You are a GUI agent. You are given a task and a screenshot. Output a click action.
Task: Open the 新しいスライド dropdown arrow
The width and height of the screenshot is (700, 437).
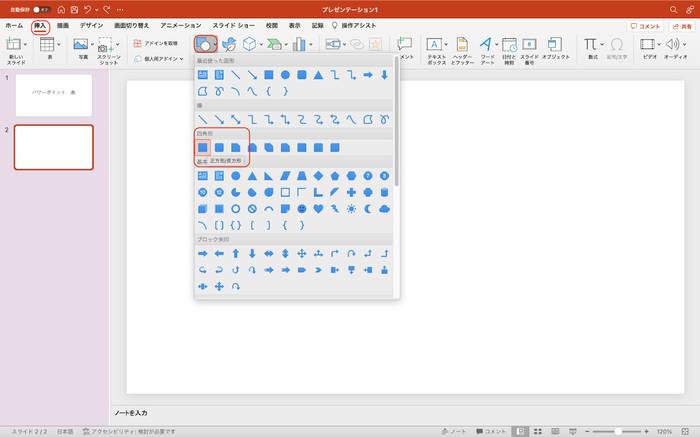click(x=25, y=44)
